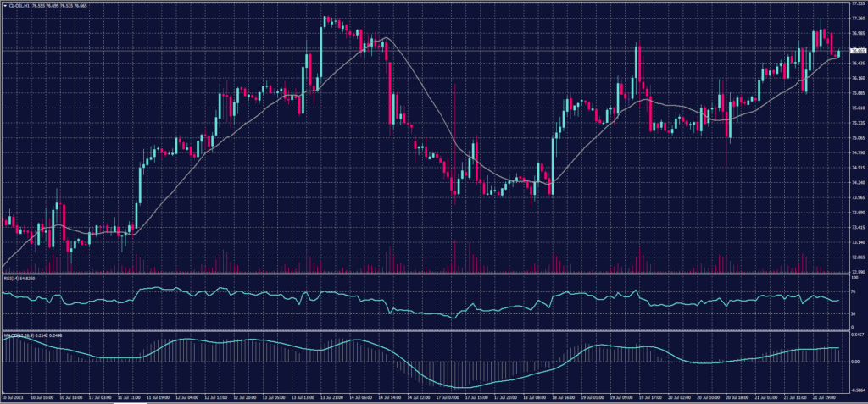The width and height of the screenshot is (868, 404).
Task: Click the divider between price chart and RSI
Action: [x=424, y=274]
